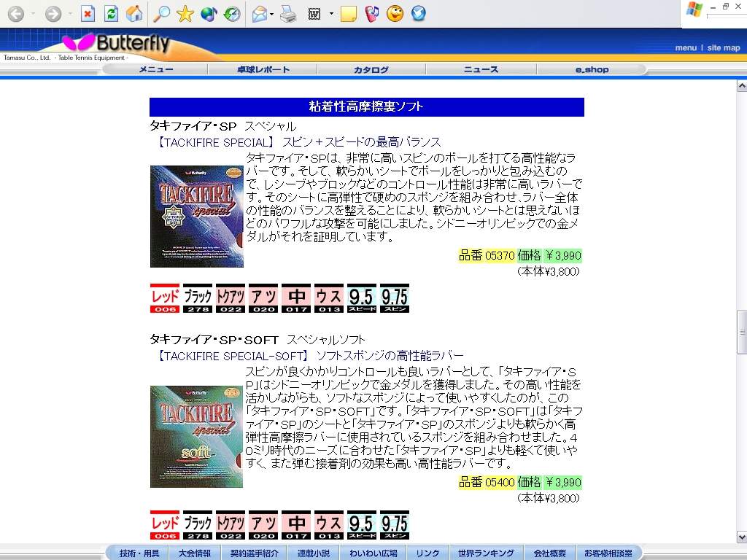This screenshot has height=560, width=747.
Task: Open the メニュー navigation tab
Action: tap(156, 69)
